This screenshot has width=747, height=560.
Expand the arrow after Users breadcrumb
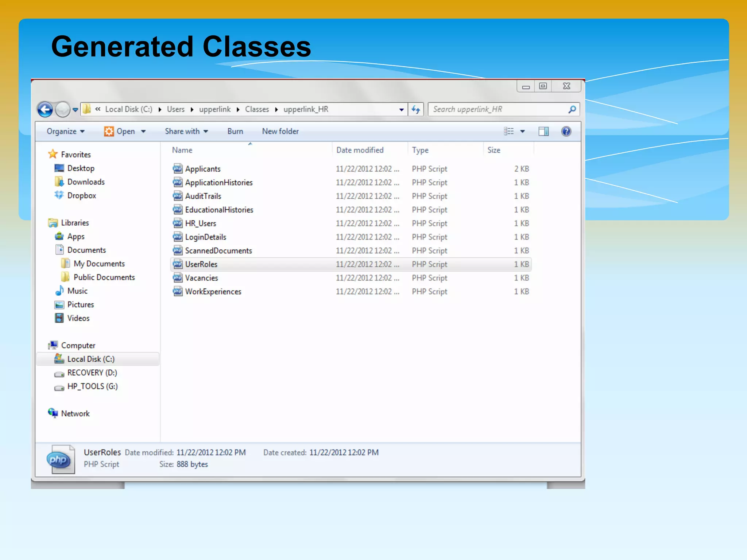(x=192, y=109)
